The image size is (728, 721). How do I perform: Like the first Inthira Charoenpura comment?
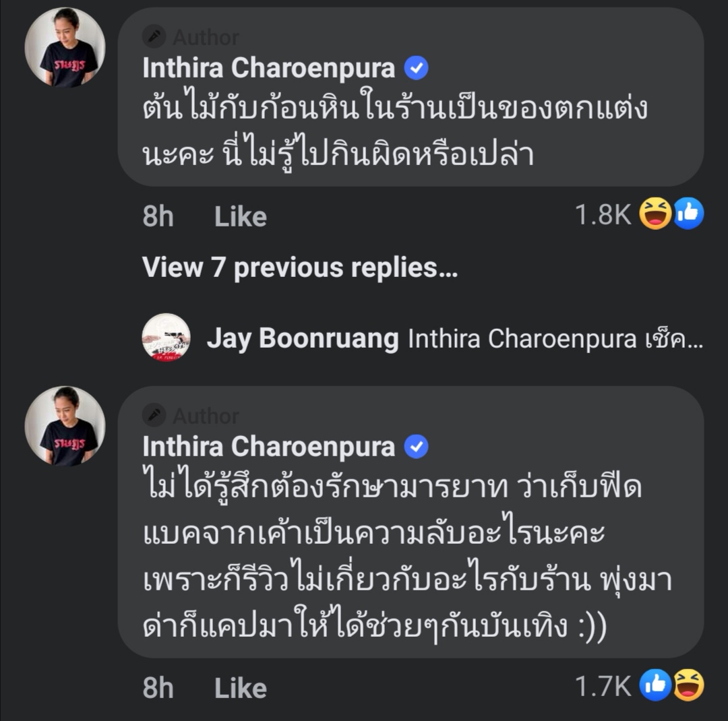coord(240,216)
